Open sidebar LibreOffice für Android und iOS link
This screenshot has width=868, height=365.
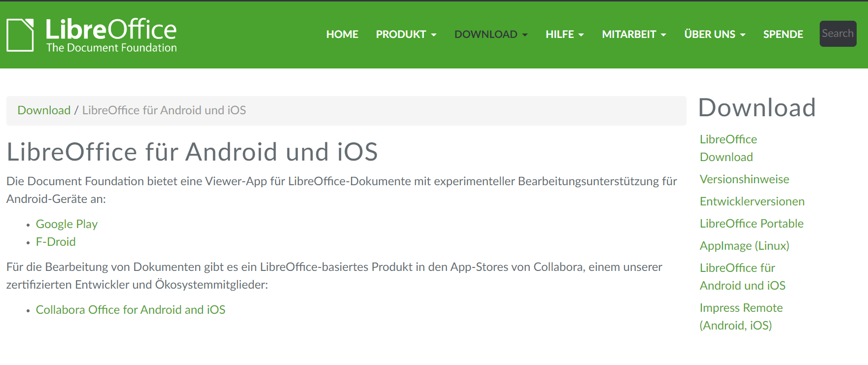[743, 277]
